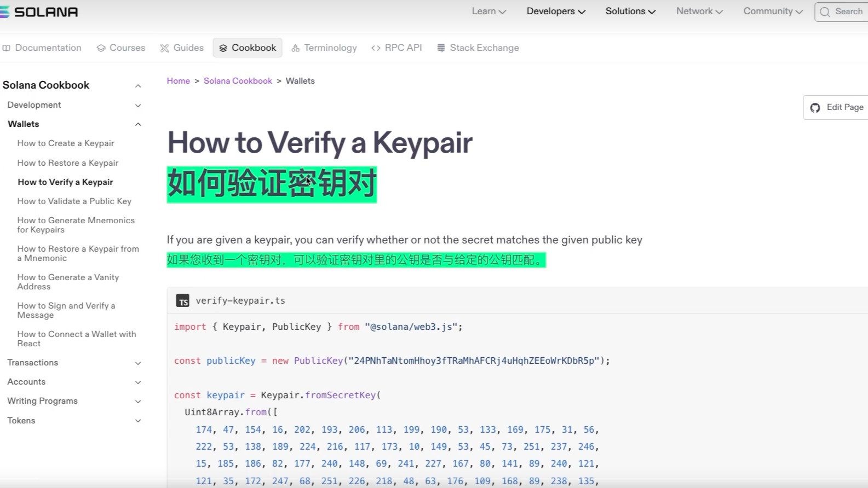Open the Stack Exchange tab
Image resolution: width=868 pixels, height=488 pixels.
point(478,48)
